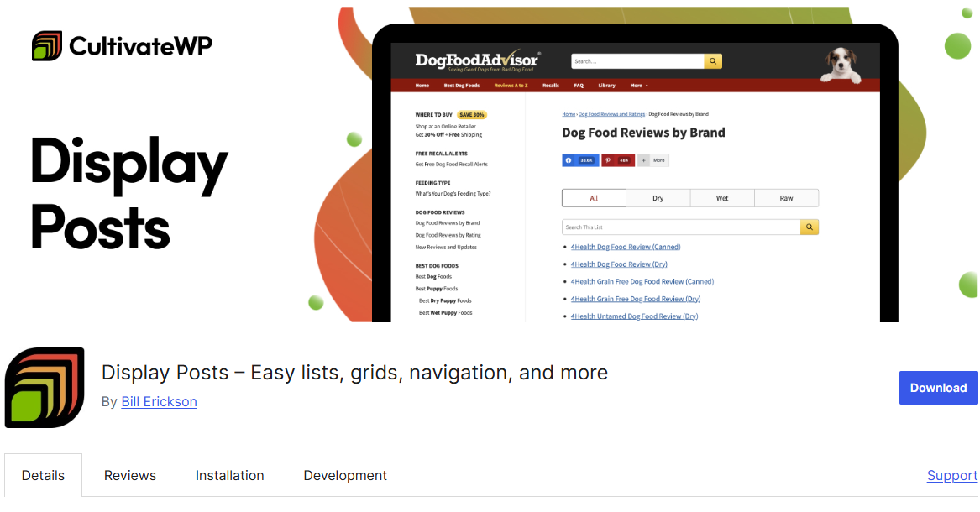This screenshot has width=980, height=512.
Task: Select the Details tab
Action: (43, 475)
